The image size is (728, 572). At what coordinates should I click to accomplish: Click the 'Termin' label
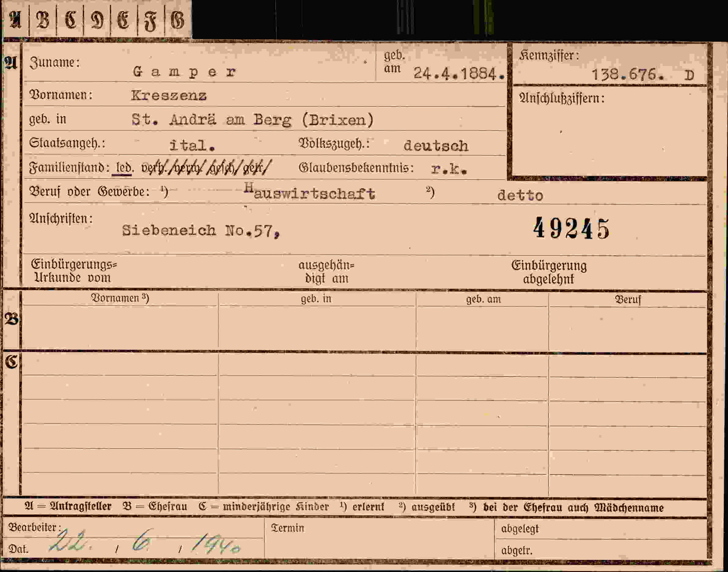coord(288,529)
